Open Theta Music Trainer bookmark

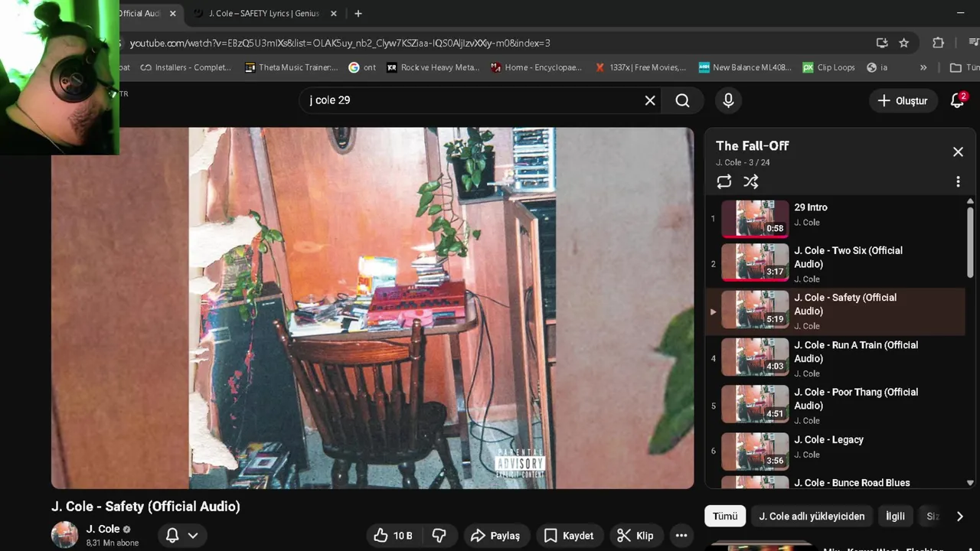(x=291, y=67)
